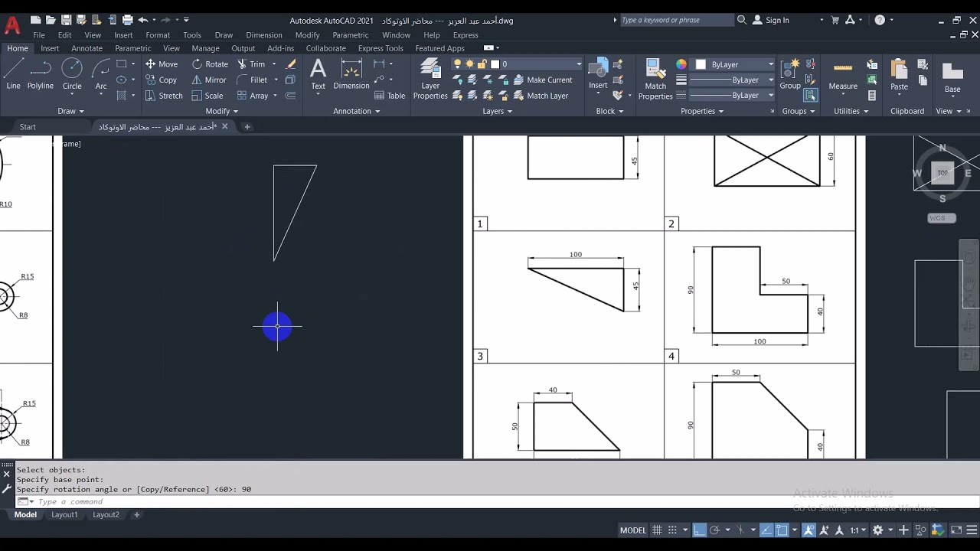Open a new drawing tab
This screenshot has height=551, width=980.
(247, 127)
